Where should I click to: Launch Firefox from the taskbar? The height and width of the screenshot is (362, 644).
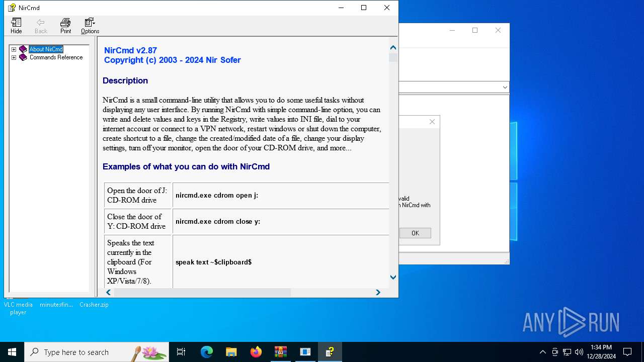256,352
